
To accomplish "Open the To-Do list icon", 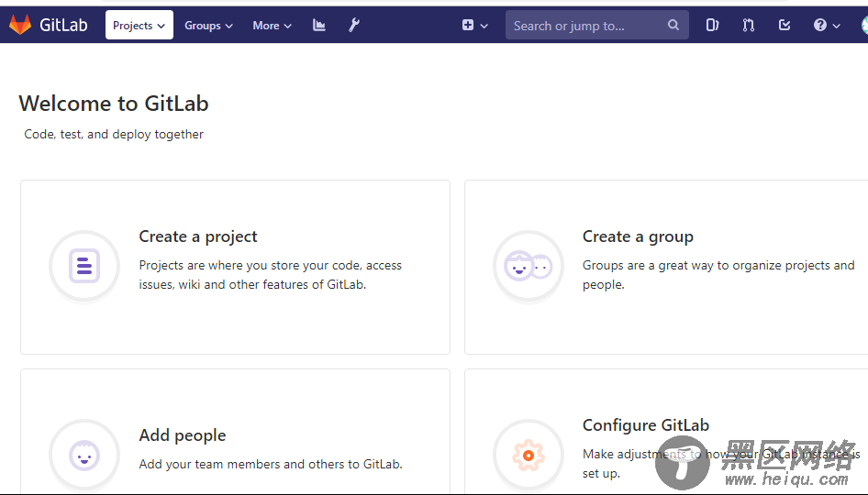I will [x=785, y=25].
